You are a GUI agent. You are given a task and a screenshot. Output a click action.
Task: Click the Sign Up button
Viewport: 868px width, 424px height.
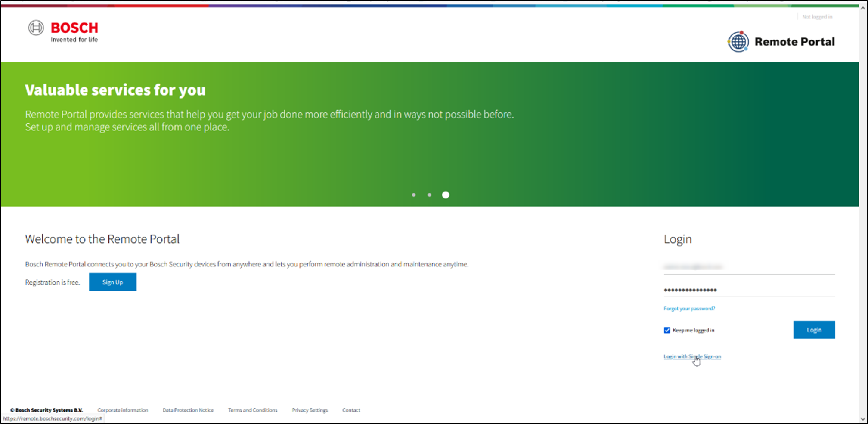[x=113, y=282]
